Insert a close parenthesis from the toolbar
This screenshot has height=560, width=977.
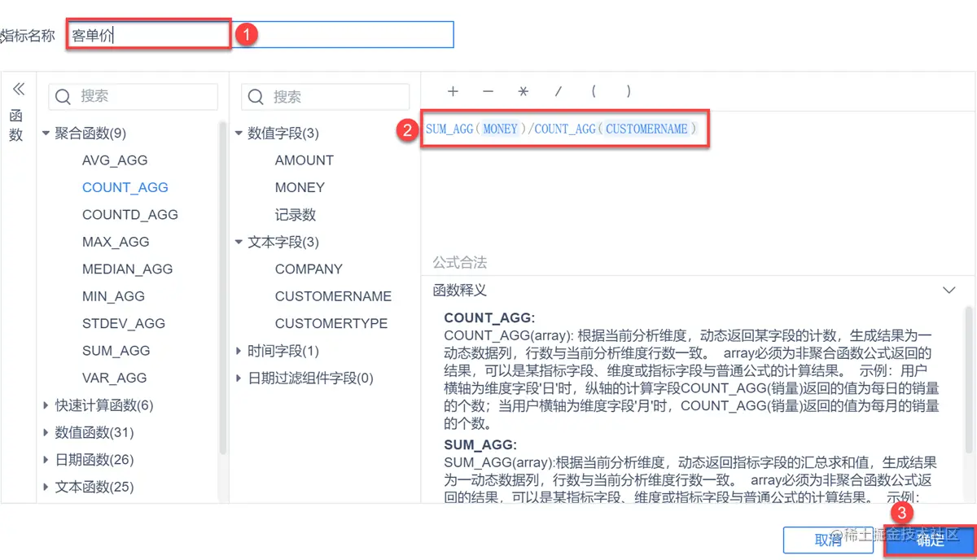pos(629,92)
